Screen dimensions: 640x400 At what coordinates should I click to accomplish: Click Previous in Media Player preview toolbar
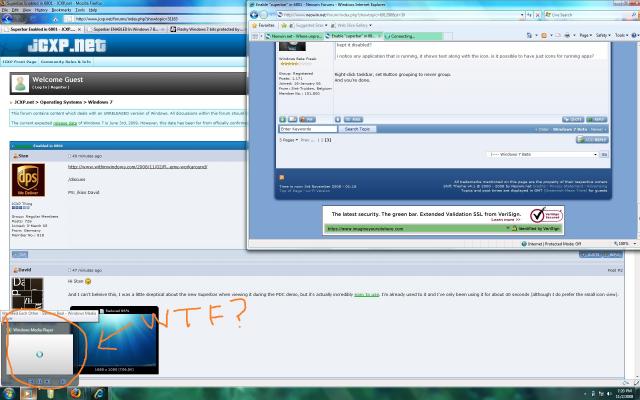click(x=31, y=381)
